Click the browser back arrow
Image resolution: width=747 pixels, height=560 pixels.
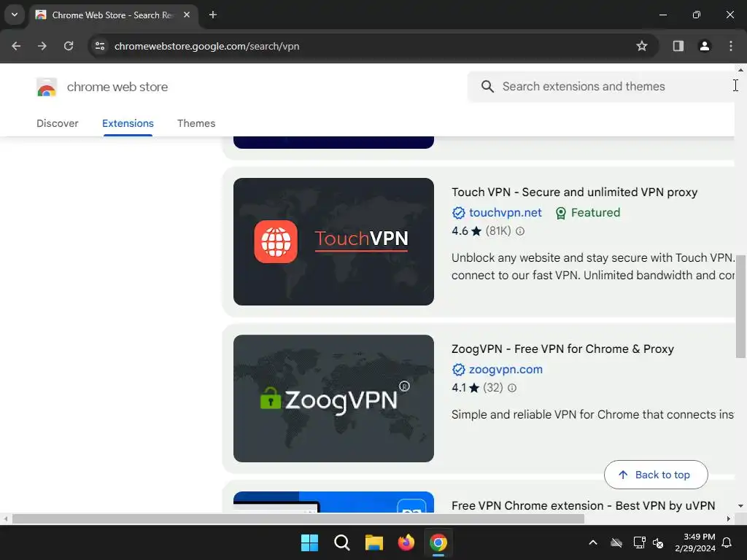(16, 46)
